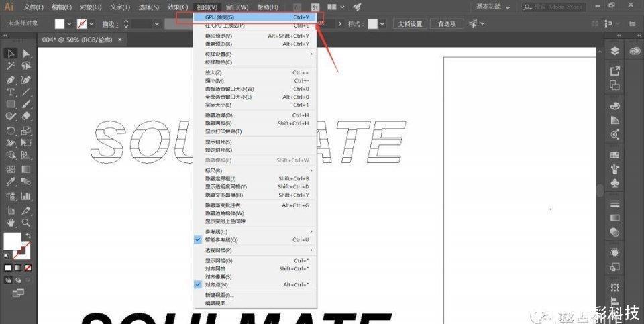This screenshot has height=324, width=644.
Task: Pick the Free Transform tool
Action: click(26, 143)
